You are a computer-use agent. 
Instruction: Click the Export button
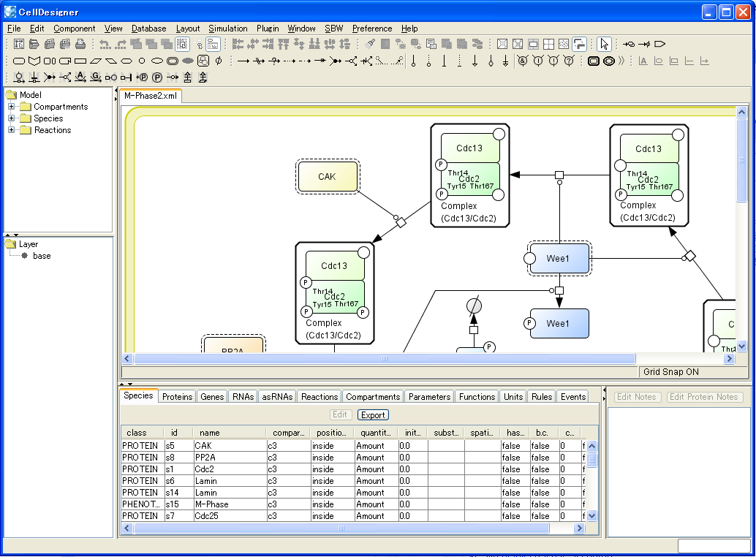[372, 414]
